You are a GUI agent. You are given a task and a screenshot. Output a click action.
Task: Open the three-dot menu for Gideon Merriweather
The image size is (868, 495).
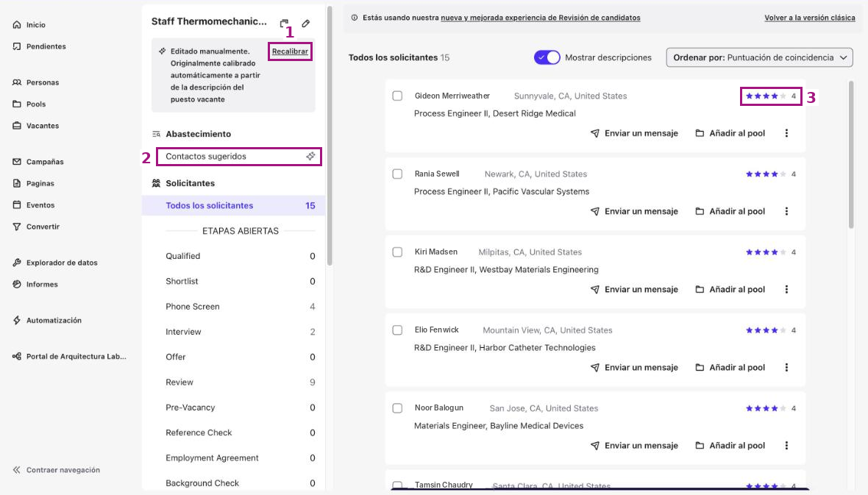pos(786,133)
